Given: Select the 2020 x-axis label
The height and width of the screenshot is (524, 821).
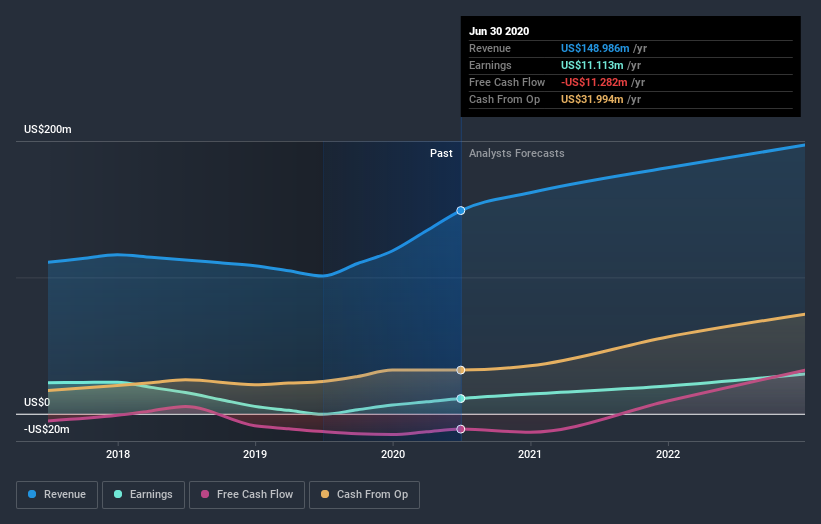Looking at the screenshot, I should tap(393, 454).
